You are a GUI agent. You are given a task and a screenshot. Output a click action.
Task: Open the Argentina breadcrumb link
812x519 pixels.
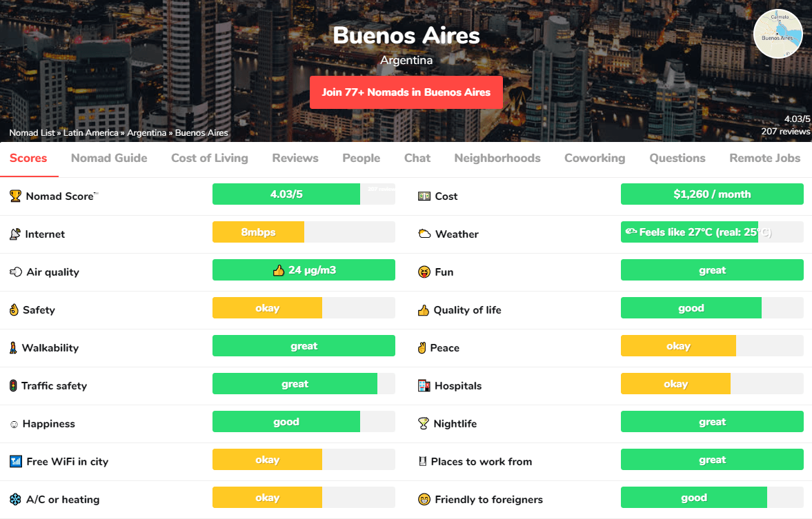click(146, 133)
